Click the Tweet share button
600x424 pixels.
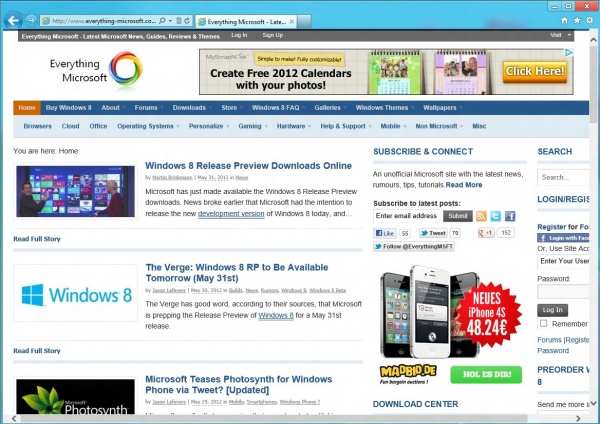click(x=433, y=233)
